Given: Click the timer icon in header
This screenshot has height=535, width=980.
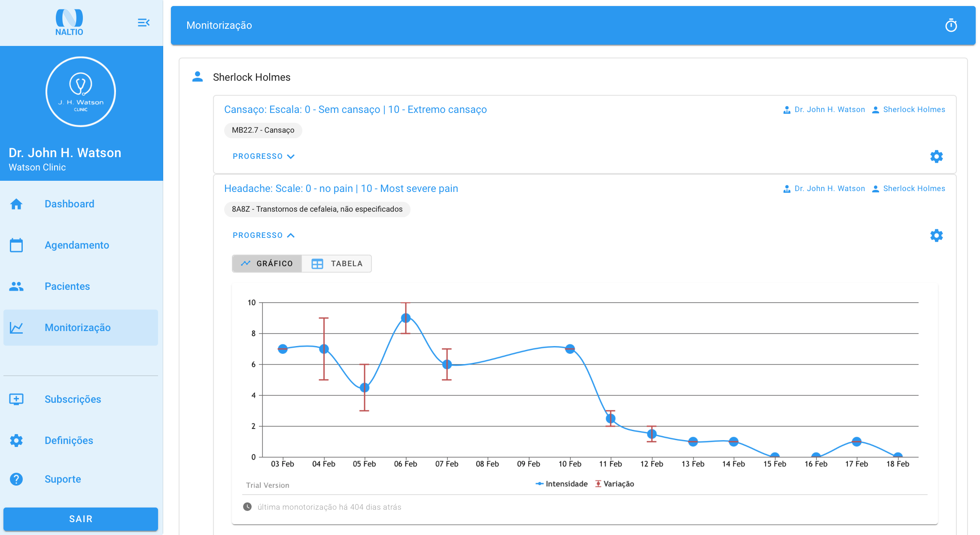Looking at the screenshot, I should [951, 26].
